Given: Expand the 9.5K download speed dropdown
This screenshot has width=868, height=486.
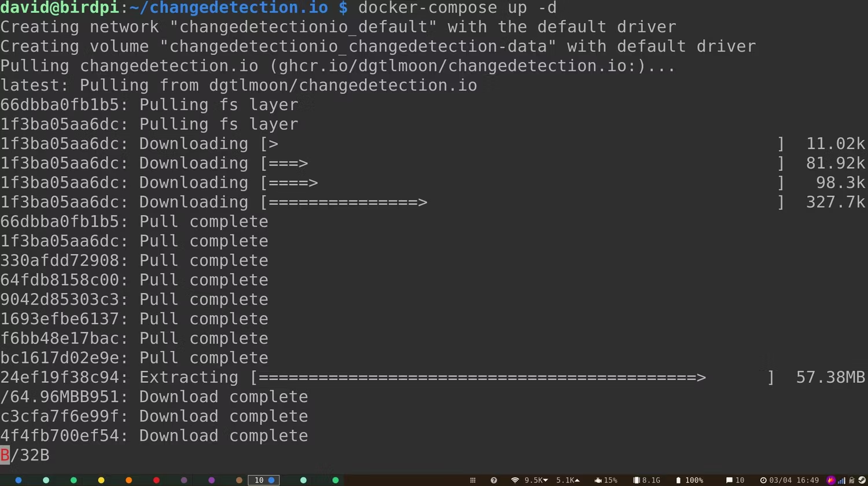Looking at the screenshot, I should point(535,480).
